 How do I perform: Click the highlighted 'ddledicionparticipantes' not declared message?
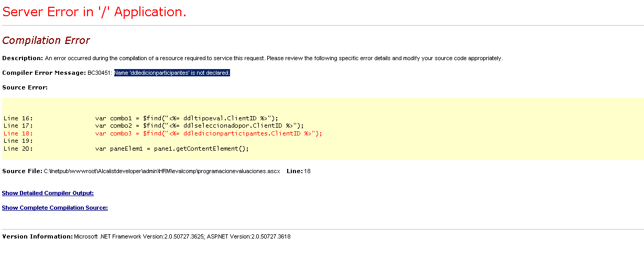(172, 73)
